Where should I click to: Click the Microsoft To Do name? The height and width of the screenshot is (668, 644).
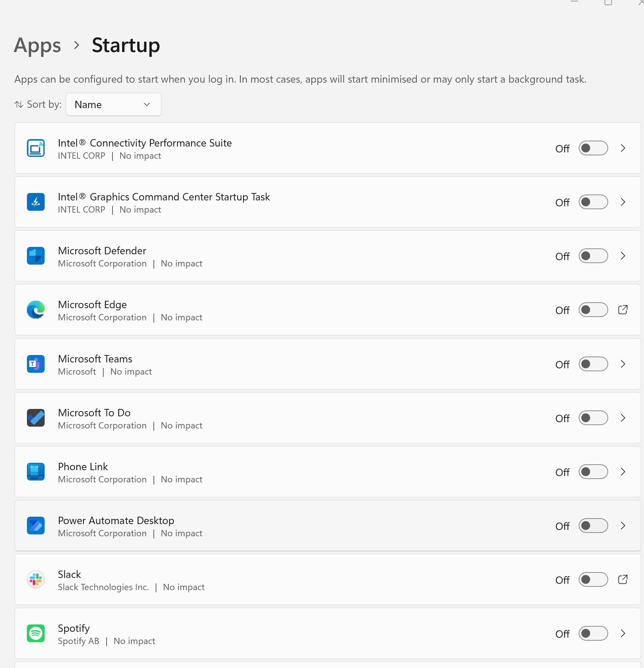click(94, 413)
